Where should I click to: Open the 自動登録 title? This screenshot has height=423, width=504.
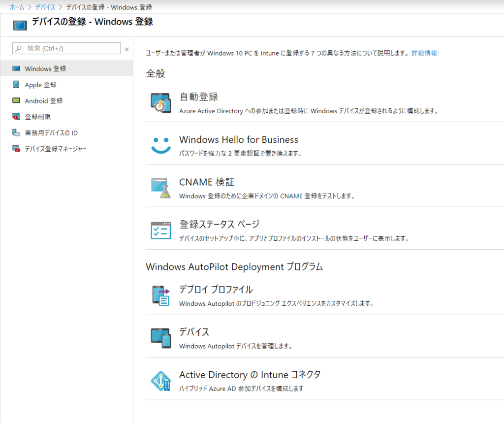(x=199, y=97)
